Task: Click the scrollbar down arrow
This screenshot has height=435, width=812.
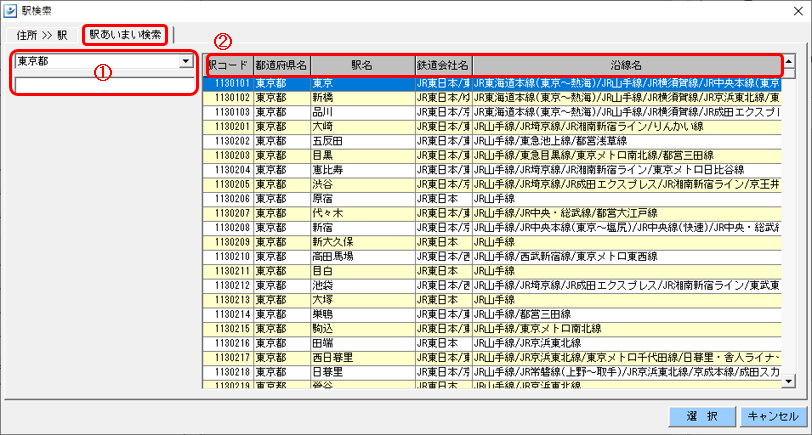Action: tap(789, 381)
